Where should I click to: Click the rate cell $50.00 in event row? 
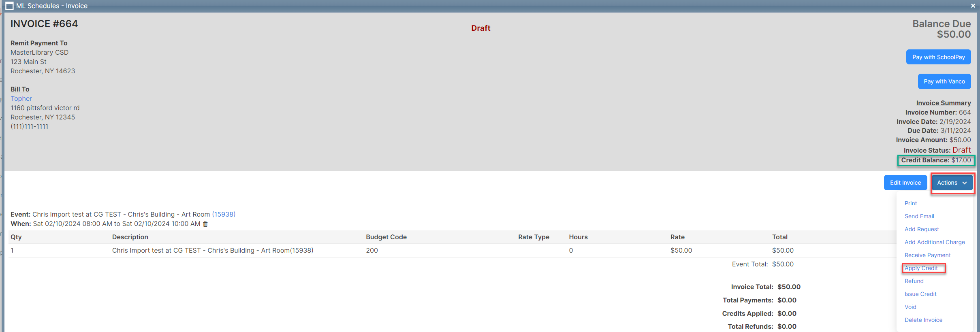(681, 250)
